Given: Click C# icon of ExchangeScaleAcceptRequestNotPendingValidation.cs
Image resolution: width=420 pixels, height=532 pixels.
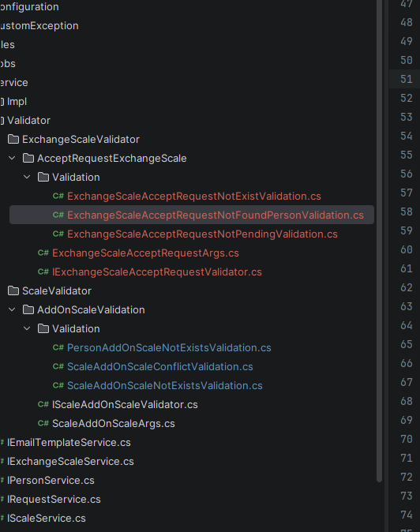Looking at the screenshot, I should (58, 234).
